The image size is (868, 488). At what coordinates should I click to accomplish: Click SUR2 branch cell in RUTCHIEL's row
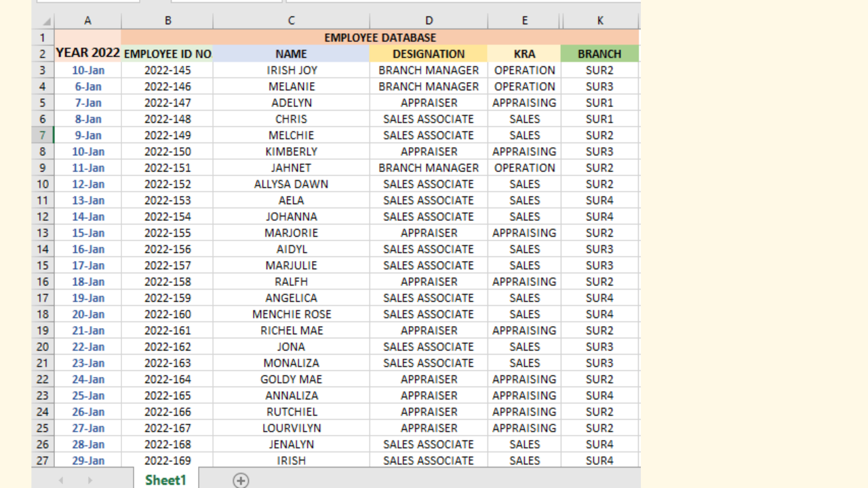click(x=600, y=412)
